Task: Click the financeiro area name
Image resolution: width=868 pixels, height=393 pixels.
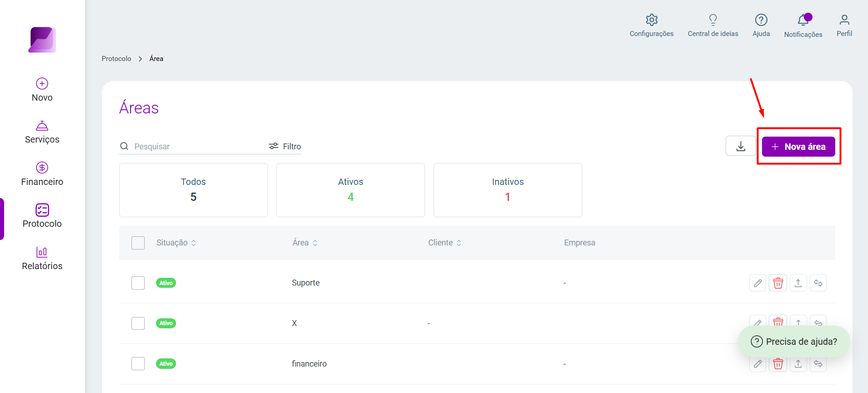Action: (309, 363)
